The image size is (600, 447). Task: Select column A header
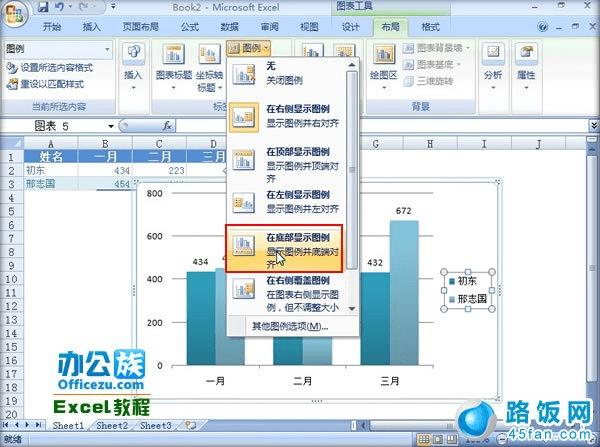coord(51,144)
